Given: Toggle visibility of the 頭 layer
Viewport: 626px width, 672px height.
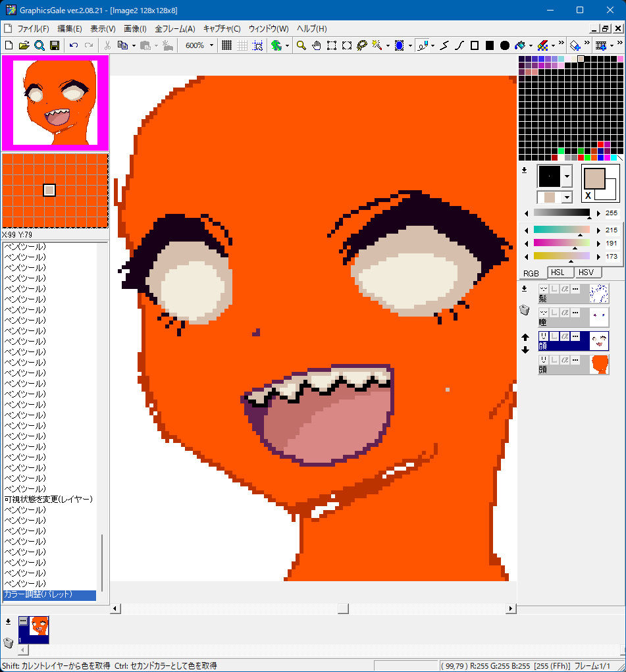Looking at the screenshot, I should coord(544,360).
